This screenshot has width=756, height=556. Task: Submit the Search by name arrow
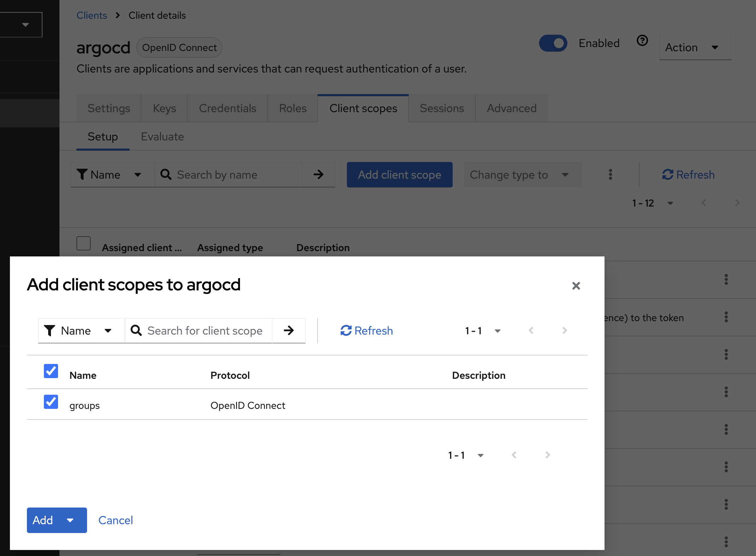[x=319, y=175]
